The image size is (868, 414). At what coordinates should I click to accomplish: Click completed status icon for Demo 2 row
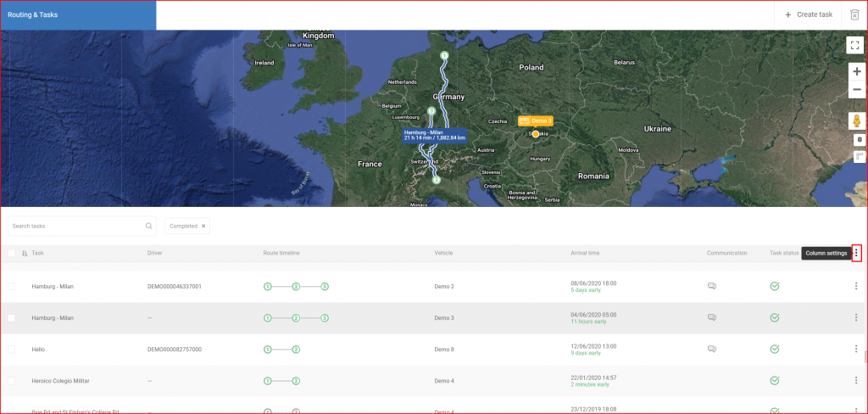click(x=775, y=286)
